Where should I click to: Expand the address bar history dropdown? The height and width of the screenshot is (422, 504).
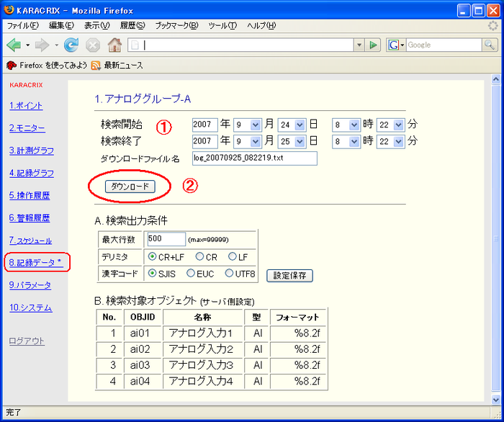(359, 45)
